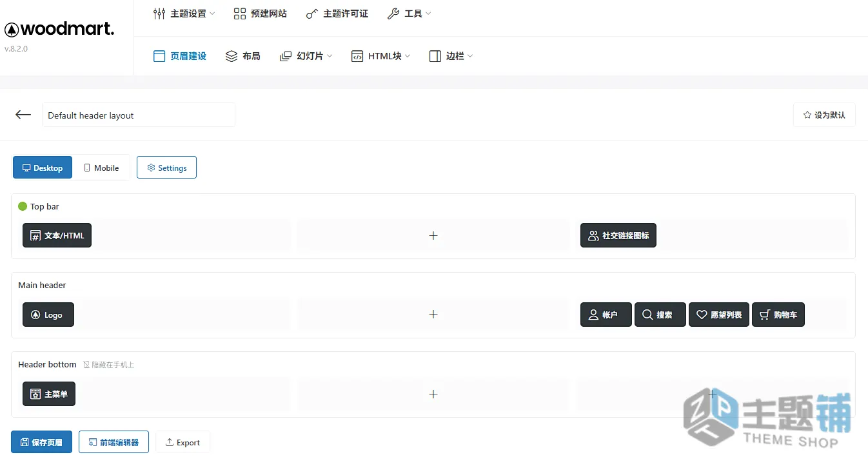
Task: Open the 边栏 menu
Action: 451,56
